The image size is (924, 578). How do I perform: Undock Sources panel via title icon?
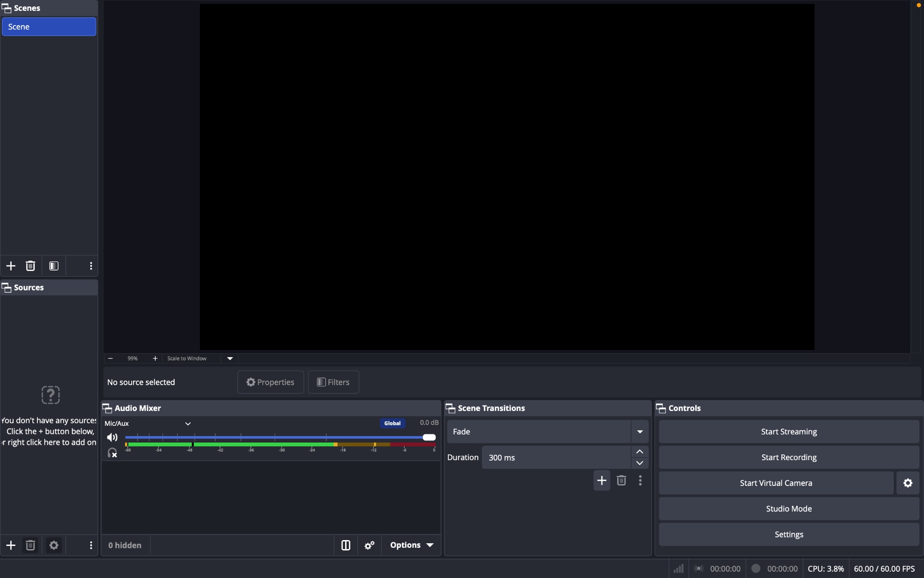click(7, 288)
